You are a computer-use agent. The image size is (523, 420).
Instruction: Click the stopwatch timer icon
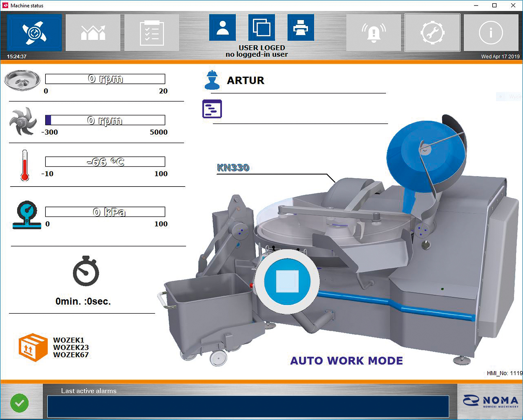pyautogui.click(x=86, y=271)
